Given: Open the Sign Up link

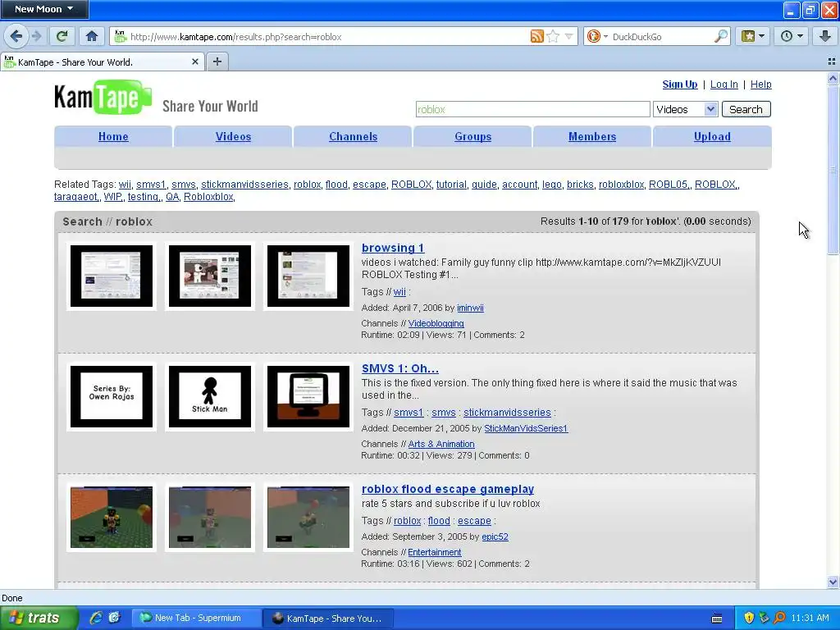Looking at the screenshot, I should point(680,84).
